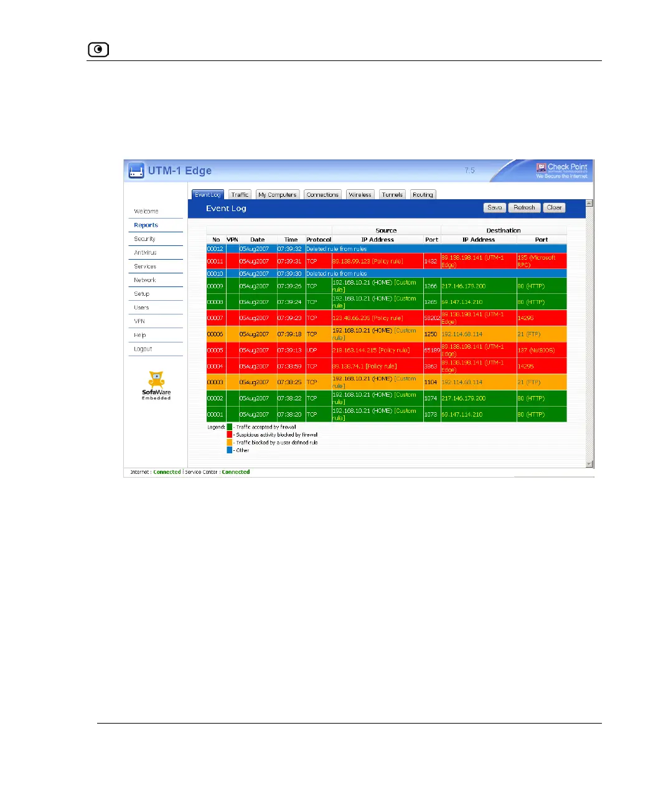Image resolution: width=671 pixels, height=812 pixels.
Task: Click source IP 89.138.74.1 [Policy rule]
Action: pyautogui.click(x=364, y=366)
